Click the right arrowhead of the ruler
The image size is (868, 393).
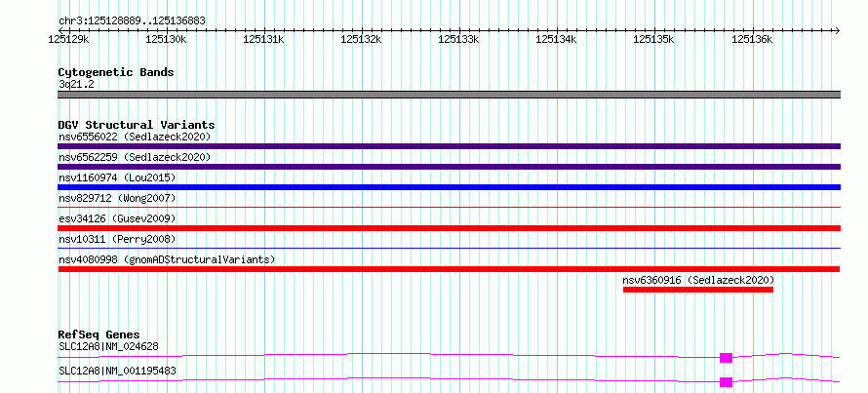click(x=838, y=30)
